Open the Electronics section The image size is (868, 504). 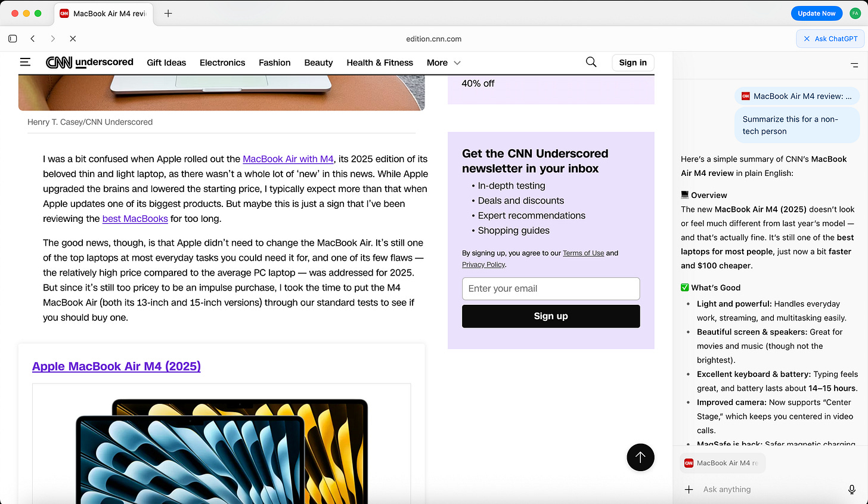[222, 63]
